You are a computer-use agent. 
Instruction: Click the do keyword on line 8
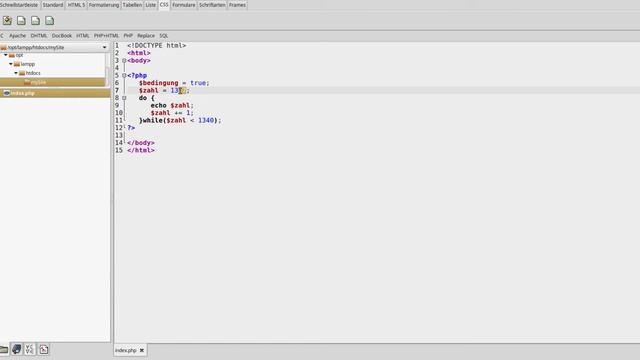point(142,98)
